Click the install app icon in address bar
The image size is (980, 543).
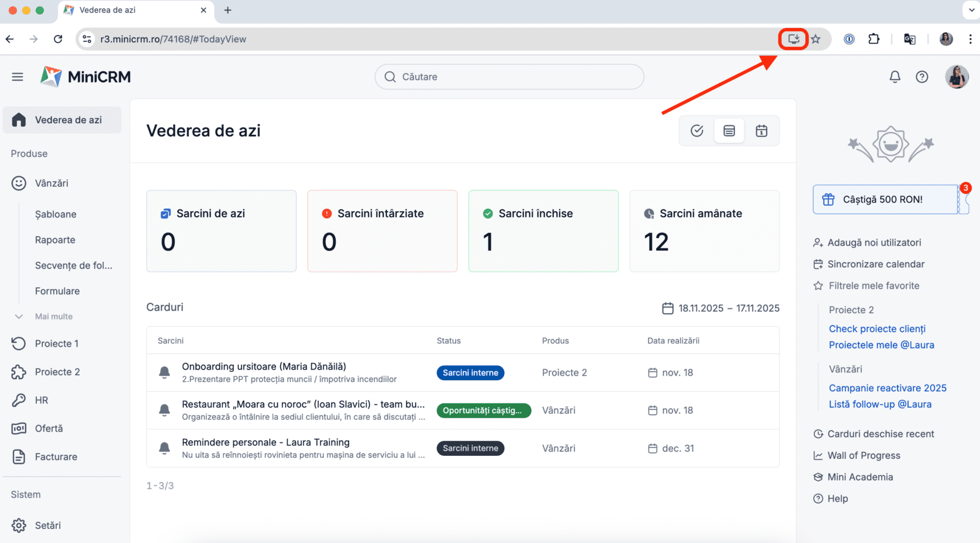(x=793, y=39)
